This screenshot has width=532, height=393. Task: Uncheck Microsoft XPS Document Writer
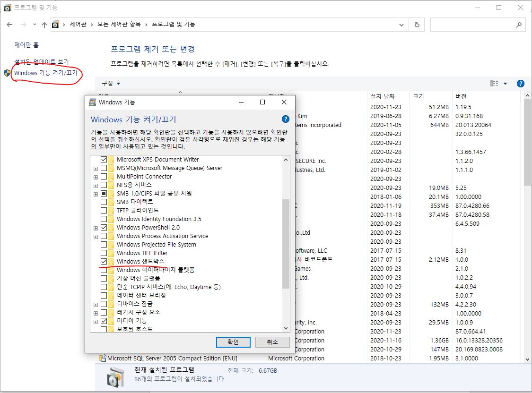point(104,159)
